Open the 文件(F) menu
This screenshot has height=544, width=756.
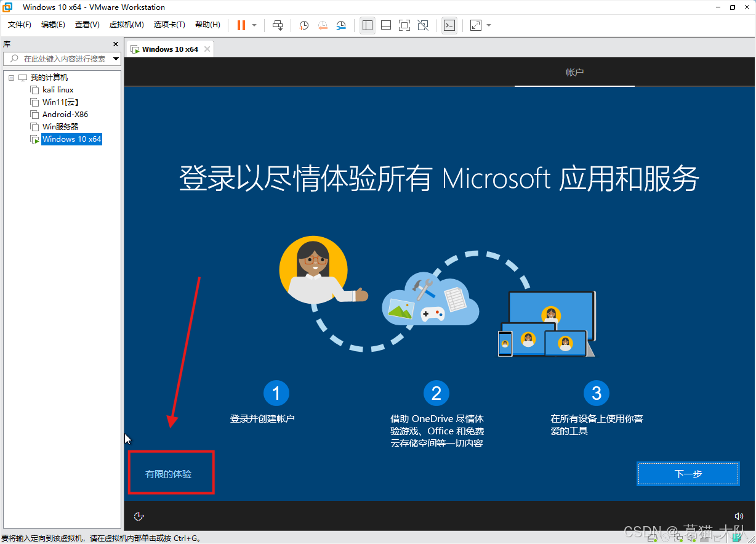[x=19, y=25]
